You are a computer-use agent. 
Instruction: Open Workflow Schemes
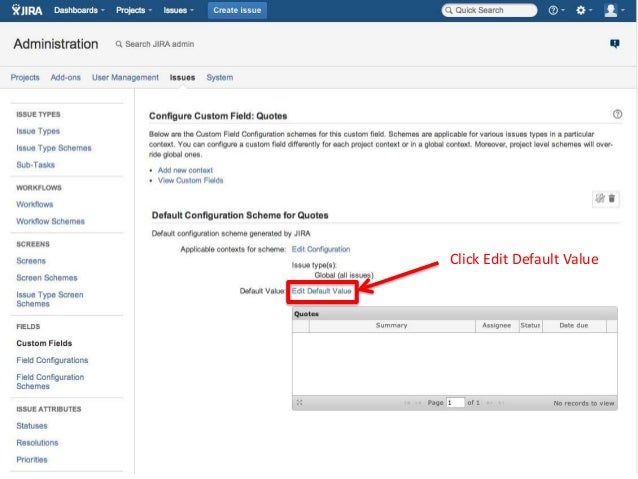pyautogui.click(x=50, y=221)
